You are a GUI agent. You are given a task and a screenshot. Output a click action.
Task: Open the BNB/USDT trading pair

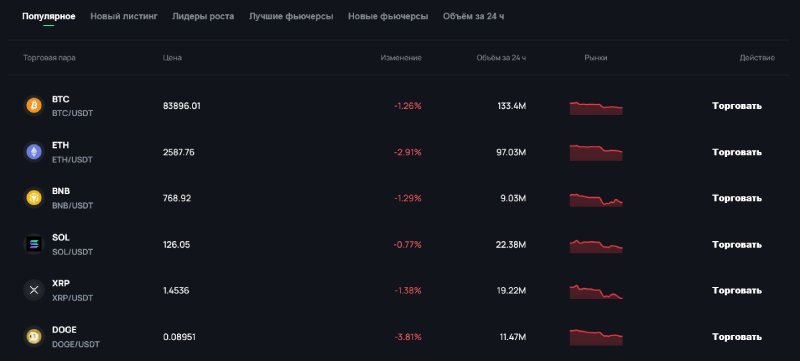pyautogui.click(x=72, y=205)
